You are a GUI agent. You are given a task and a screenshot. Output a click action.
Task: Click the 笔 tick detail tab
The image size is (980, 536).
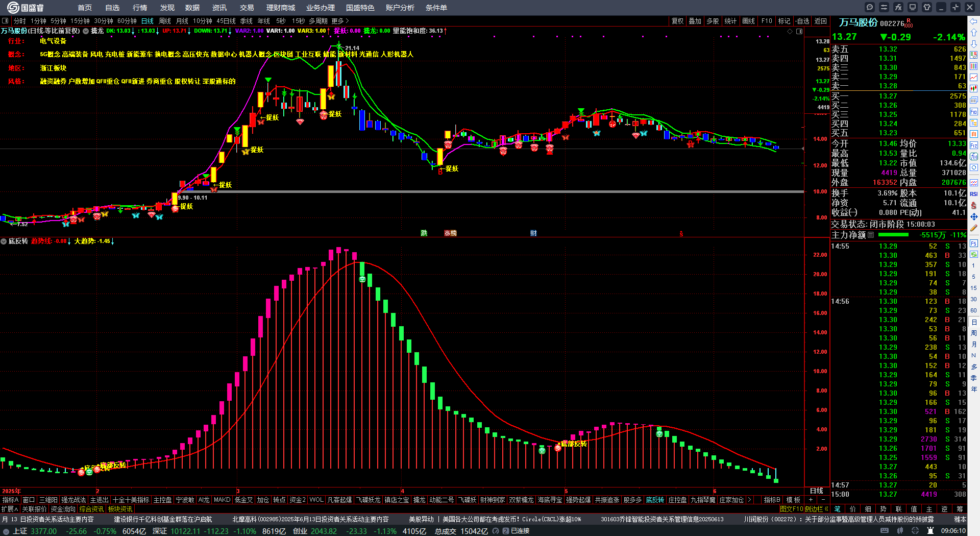[837, 509]
